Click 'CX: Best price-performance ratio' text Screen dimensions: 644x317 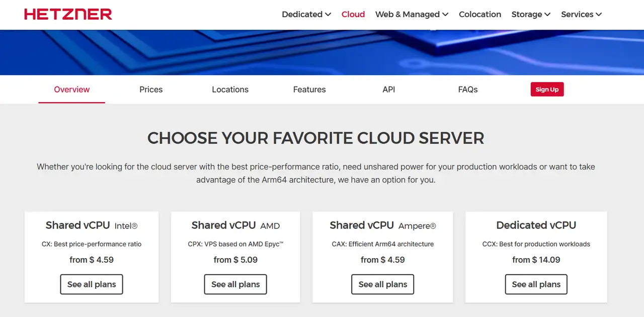[x=92, y=244]
